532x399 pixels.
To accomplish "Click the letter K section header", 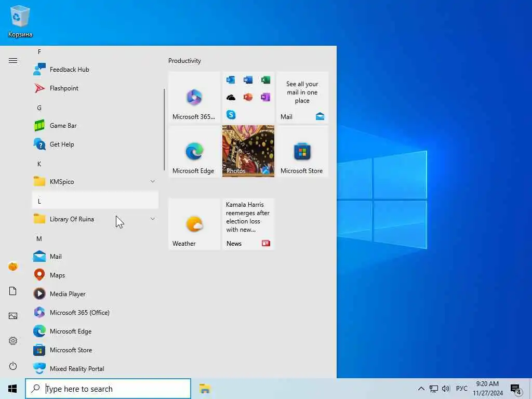I will click(x=95, y=164).
